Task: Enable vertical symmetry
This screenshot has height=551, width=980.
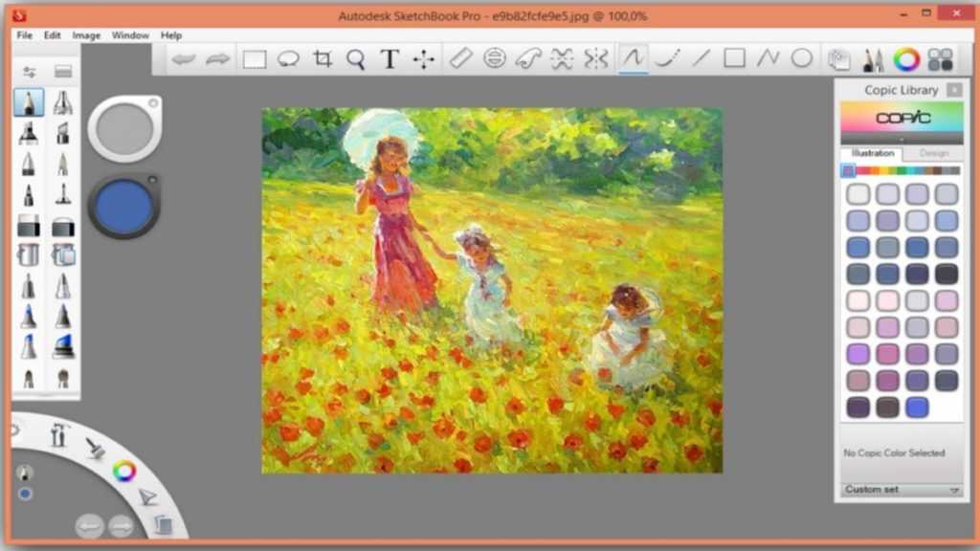Action: point(595,58)
